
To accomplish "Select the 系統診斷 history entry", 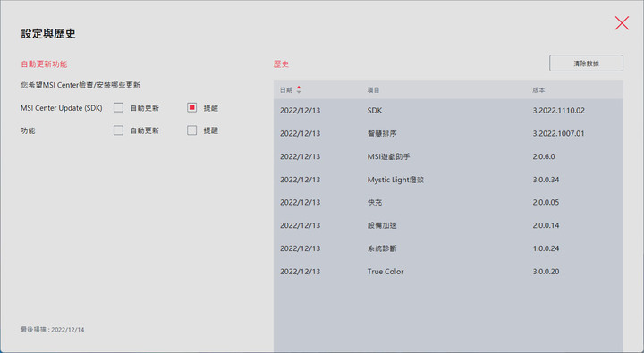I will (448, 248).
